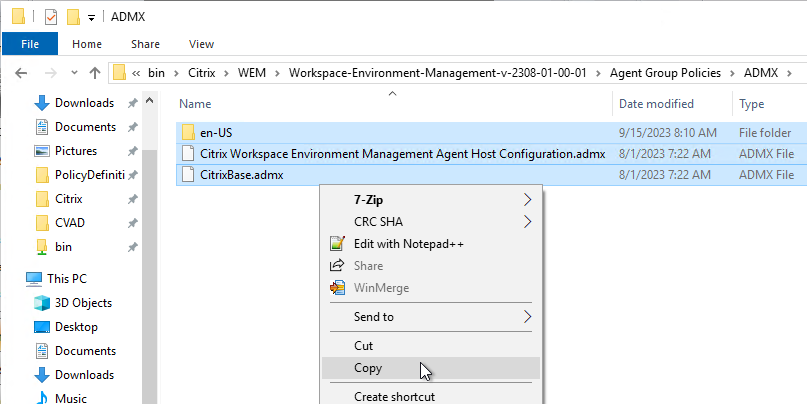Viewport: 807px width, 404px height.
Task: Navigate to Workspace-Environment-Management-v-2308-01-00-01 breadcrumb
Action: tap(437, 73)
